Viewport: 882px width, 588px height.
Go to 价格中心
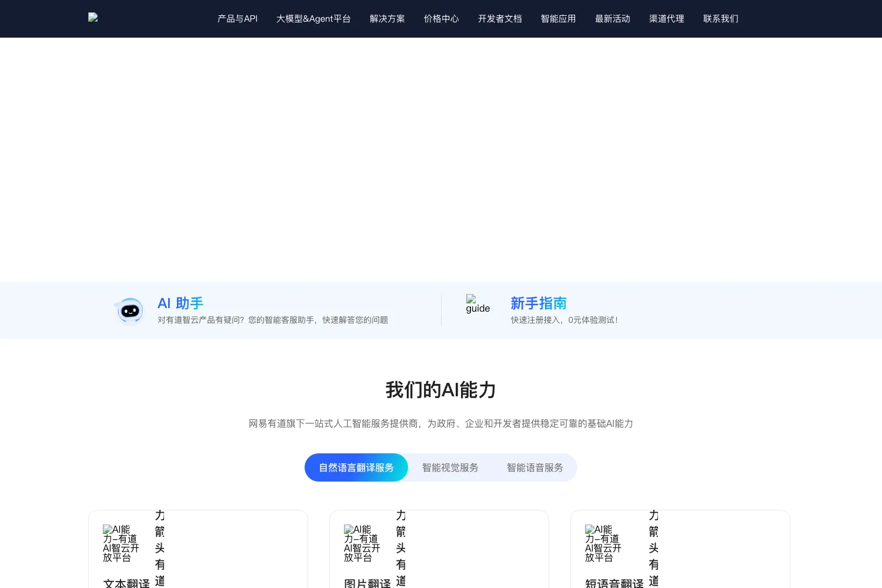[x=442, y=19]
